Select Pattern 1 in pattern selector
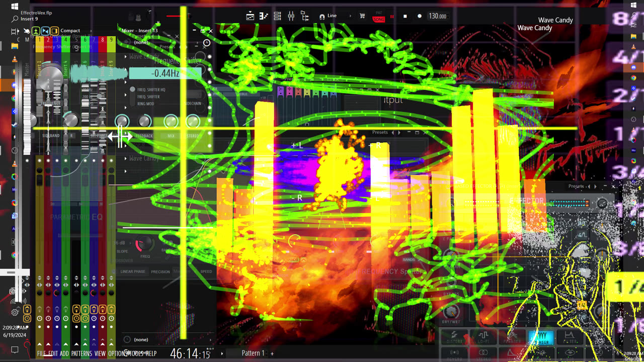The height and width of the screenshot is (362, 644). (253, 353)
